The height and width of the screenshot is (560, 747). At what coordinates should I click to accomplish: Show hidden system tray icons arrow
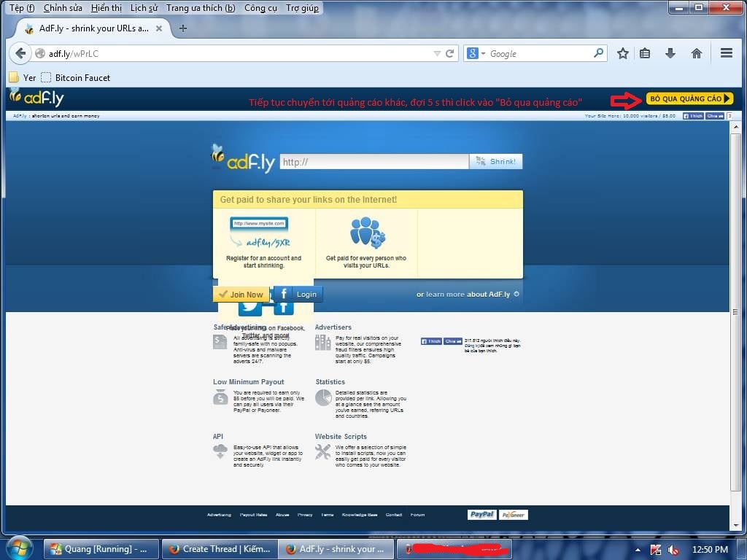point(638,550)
